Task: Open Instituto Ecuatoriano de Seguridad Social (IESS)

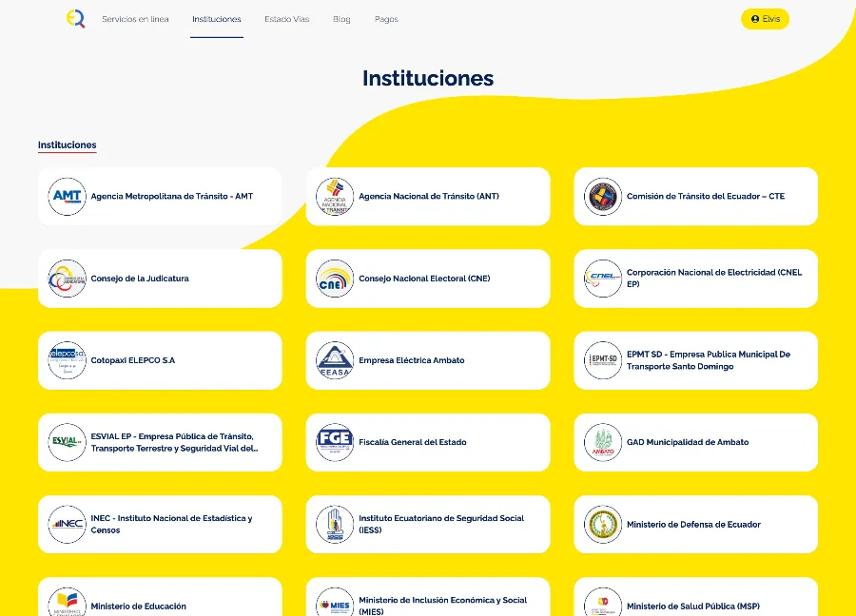Action: (x=441, y=525)
